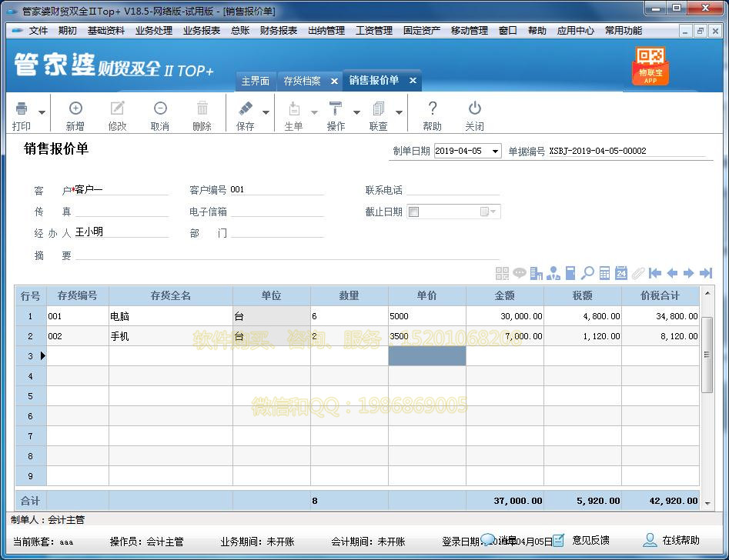This screenshot has width=729, height=560.
Task: Expand the 保存 dropdown arrow
Action: (264, 112)
